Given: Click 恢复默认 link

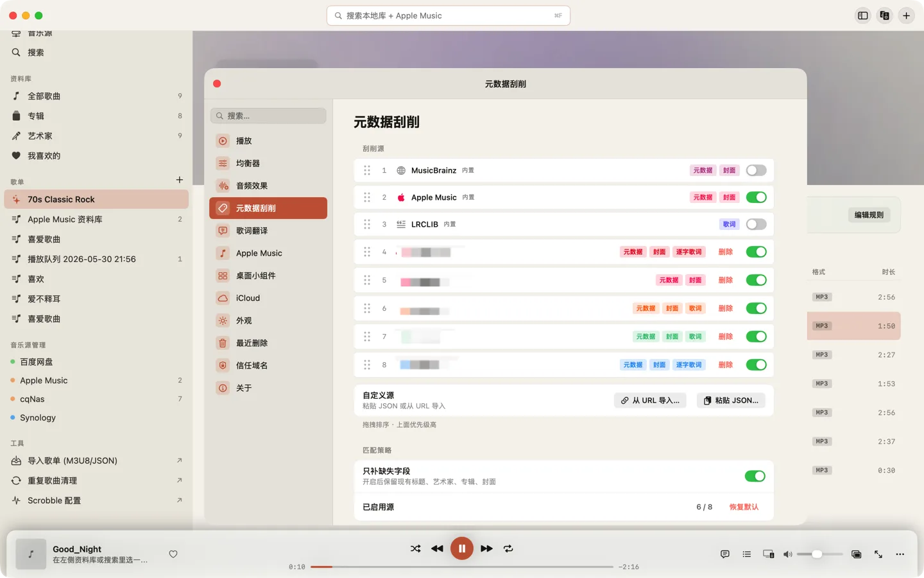Looking at the screenshot, I should (x=744, y=507).
